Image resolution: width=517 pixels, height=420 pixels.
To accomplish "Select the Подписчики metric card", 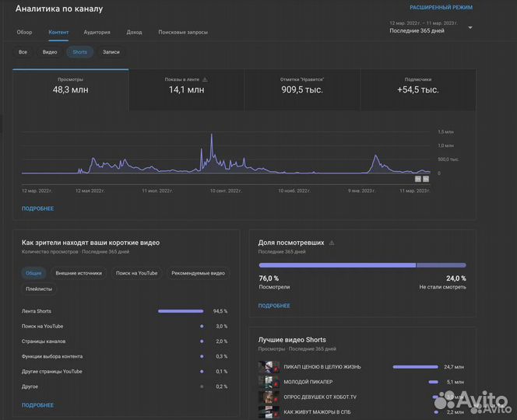I will tap(418, 86).
